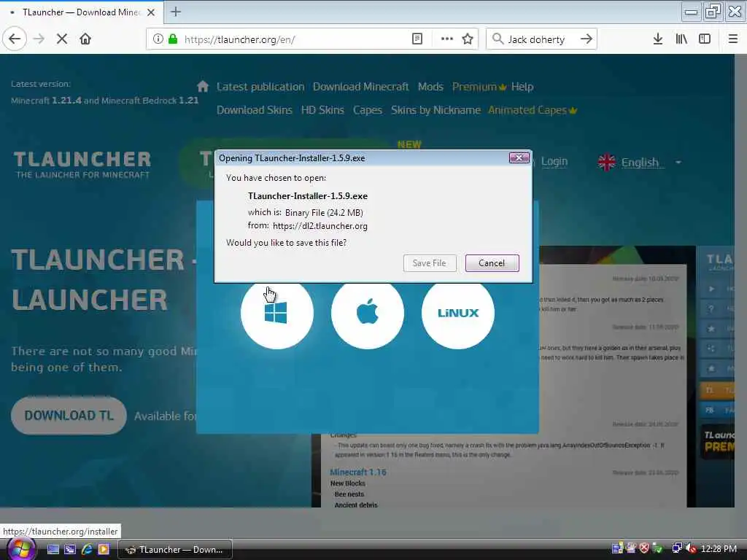The image size is (747, 560).
Task: Open the Capes page
Action: [x=368, y=110]
